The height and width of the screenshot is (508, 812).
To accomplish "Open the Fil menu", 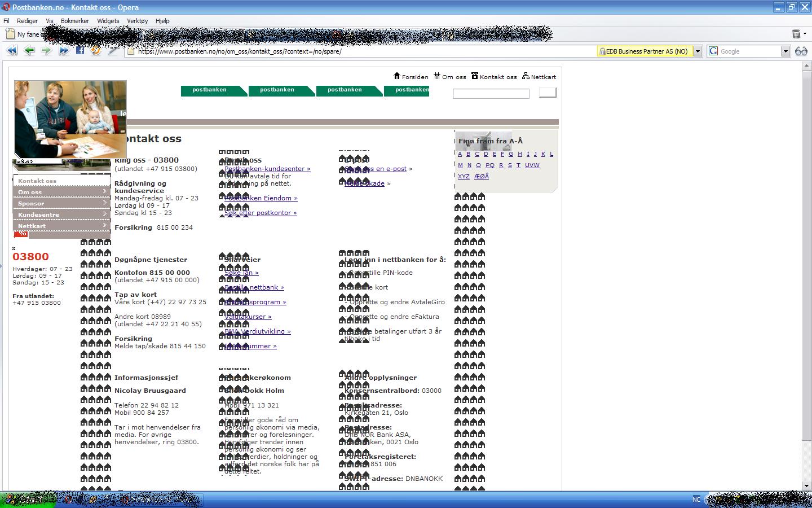I will point(6,21).
